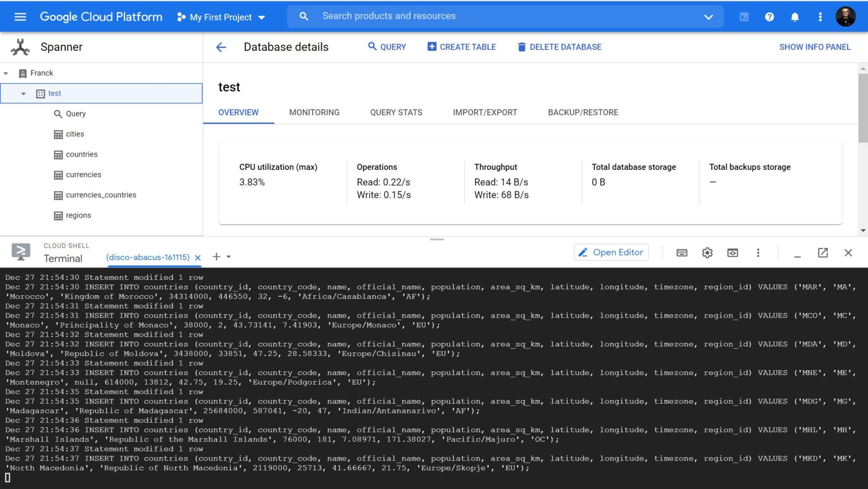868x489 pixels.
Task: Open the user account avatar
Action: 845,17
